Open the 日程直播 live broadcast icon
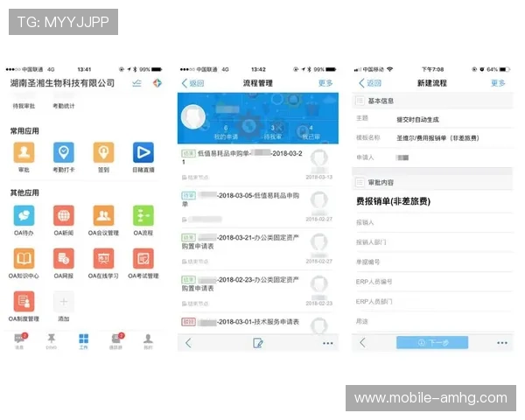This screenshot has height=420, width=525. pos(143,152)
